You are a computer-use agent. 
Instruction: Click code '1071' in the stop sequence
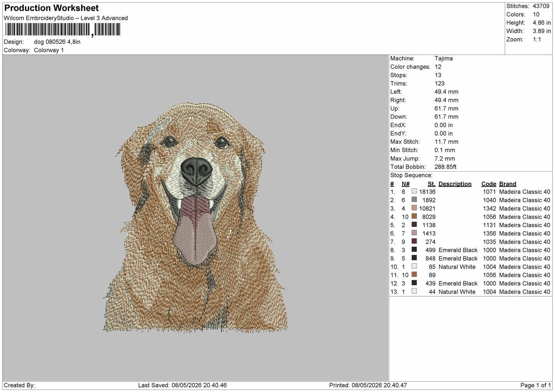point(489,192)
